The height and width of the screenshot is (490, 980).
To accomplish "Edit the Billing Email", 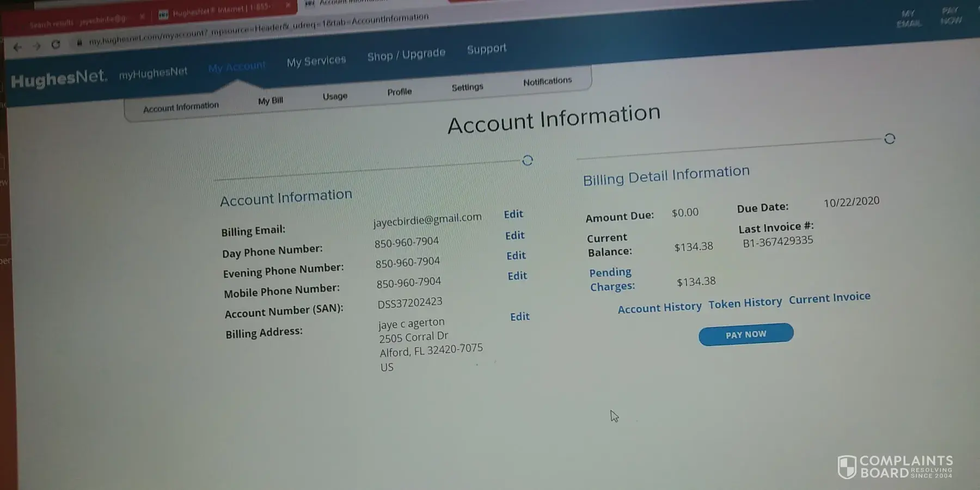I will (x=513, y=215).
